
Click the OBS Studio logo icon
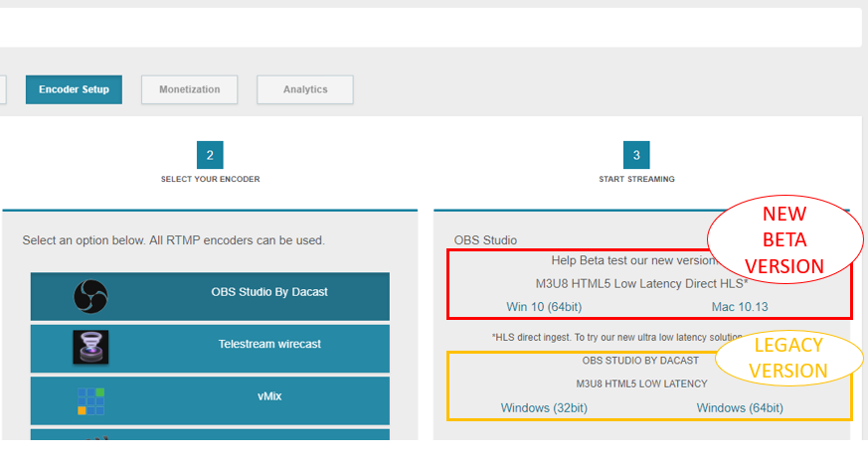tap(90, 296)
